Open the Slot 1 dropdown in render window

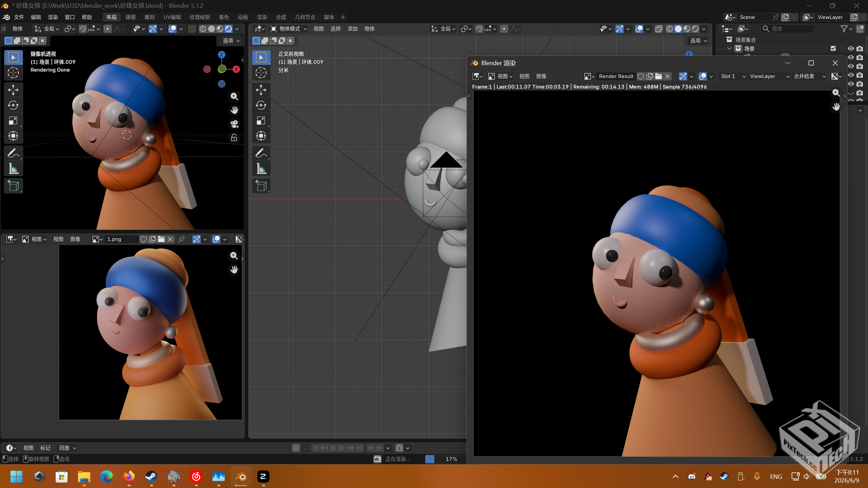pyautogui.click(x=733, y=76)
